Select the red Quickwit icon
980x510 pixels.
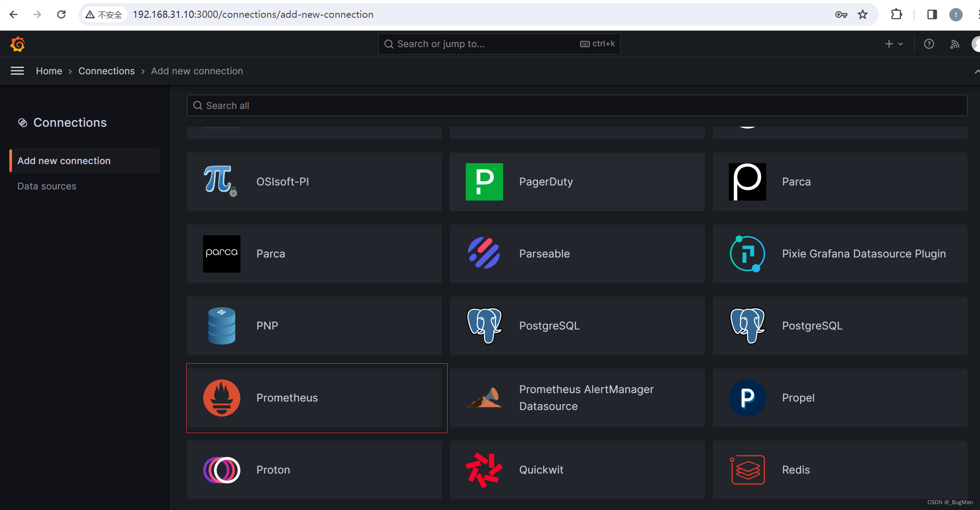(484, 470)
